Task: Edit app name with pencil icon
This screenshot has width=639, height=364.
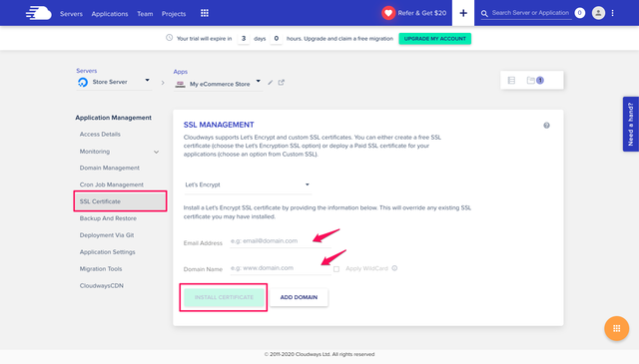Action: [271, 83]
